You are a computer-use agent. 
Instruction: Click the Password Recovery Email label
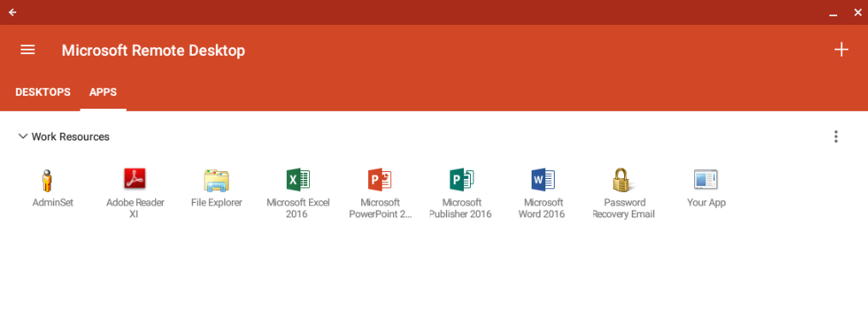624,209
